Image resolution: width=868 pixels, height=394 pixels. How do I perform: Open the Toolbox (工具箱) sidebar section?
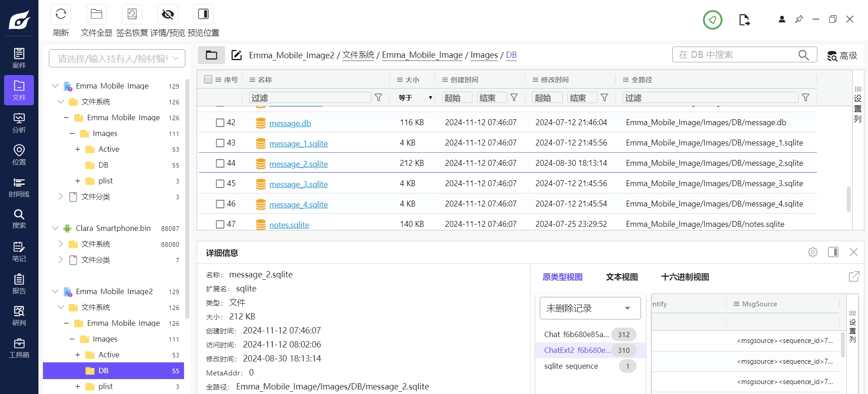pos(19,348)
